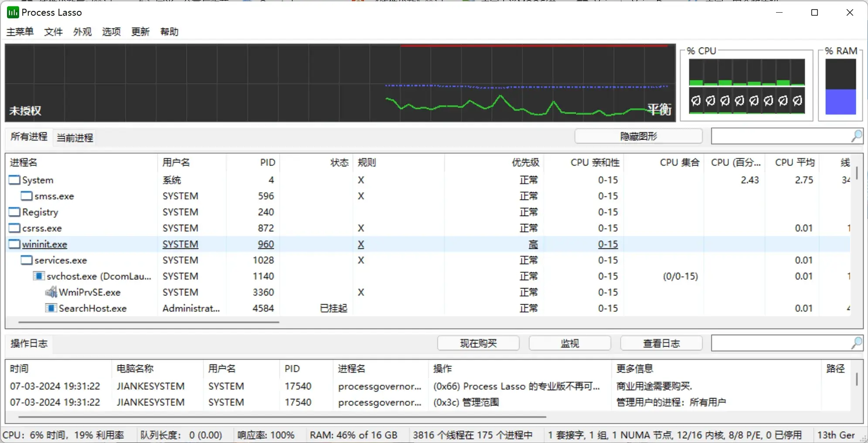Click the 更多信息 column header in log
Screen dimensions: 868x443
716,369
